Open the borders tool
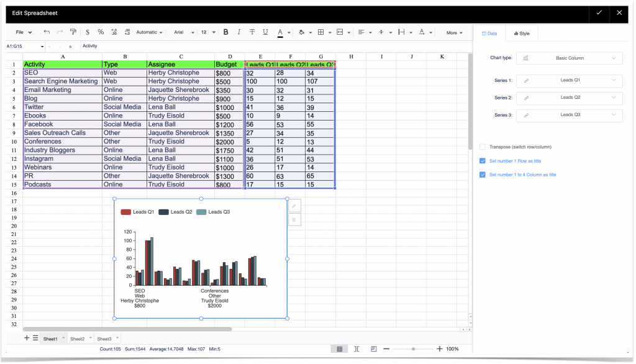This screenshot has height=364, width=636. point(321,32)
